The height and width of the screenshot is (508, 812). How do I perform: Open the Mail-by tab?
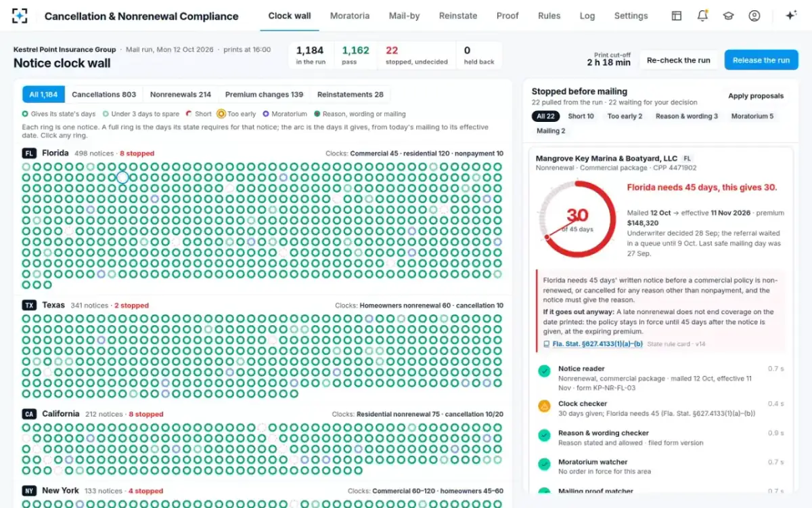click(x=405, y=16)
